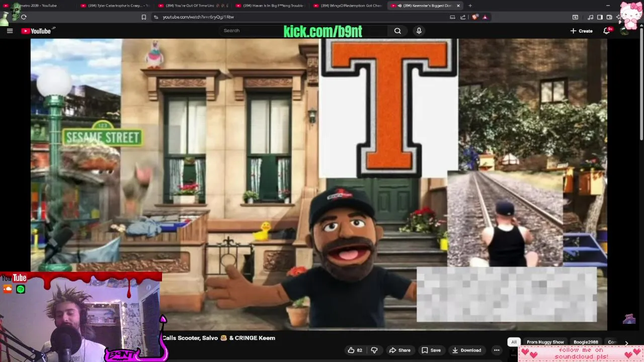Like the video with the thumbs-up
Image resolution: width=644 pixels, height=362 pixels.
355,350
